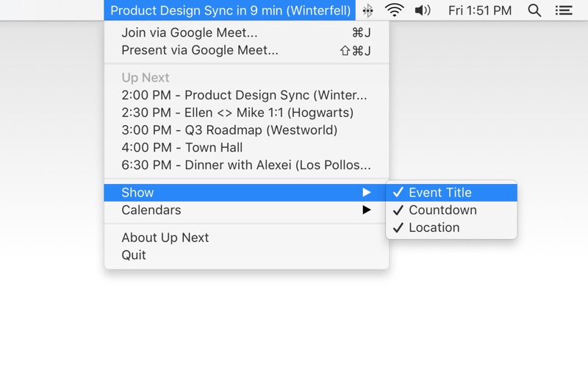Toggle the Event Title checkmark option
The image size is (588, 368).
click(x=451, y=193)
